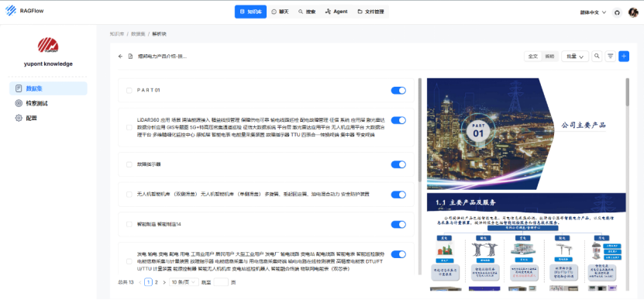
Task: Click the 智能制造 智能制造14 chunk text
Action: (159, 224)
